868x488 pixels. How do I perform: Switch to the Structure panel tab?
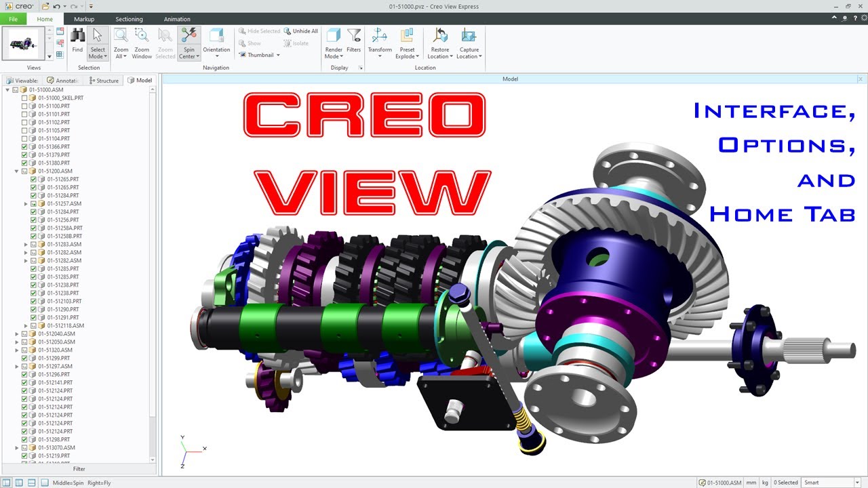tap(104, 80)
